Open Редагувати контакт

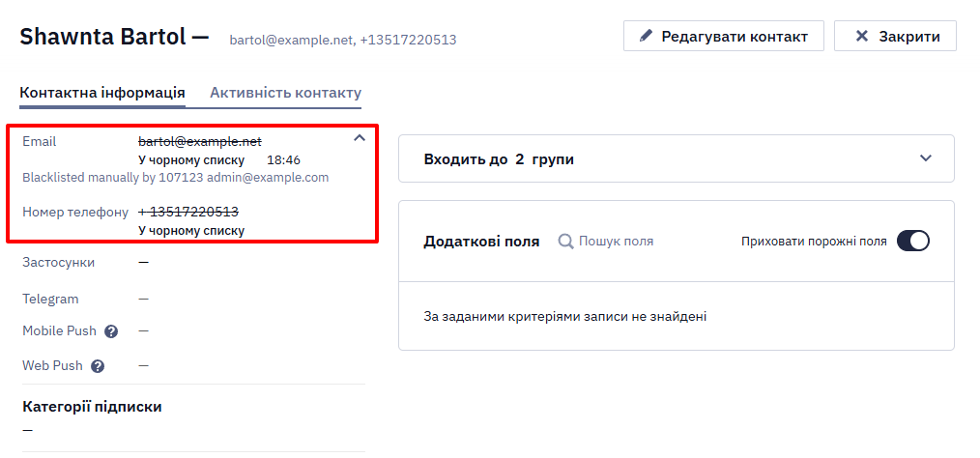pos(724,37)
